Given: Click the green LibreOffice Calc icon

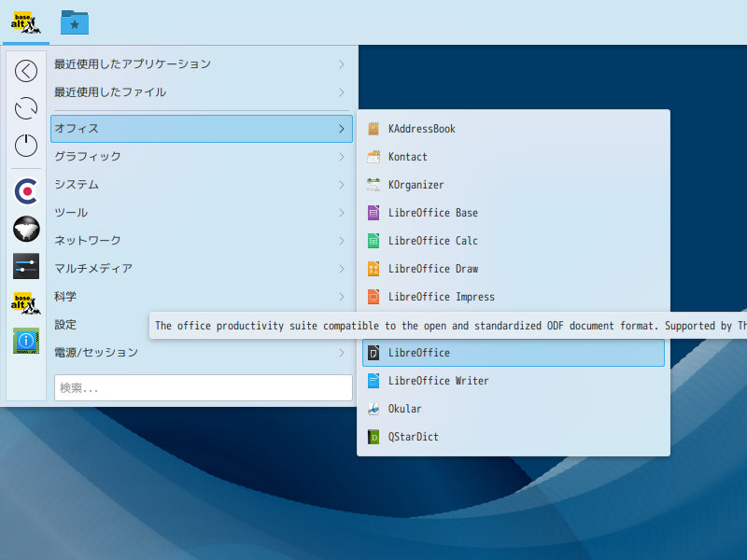Looking at the screenshot, I should (x=373, y=241).
